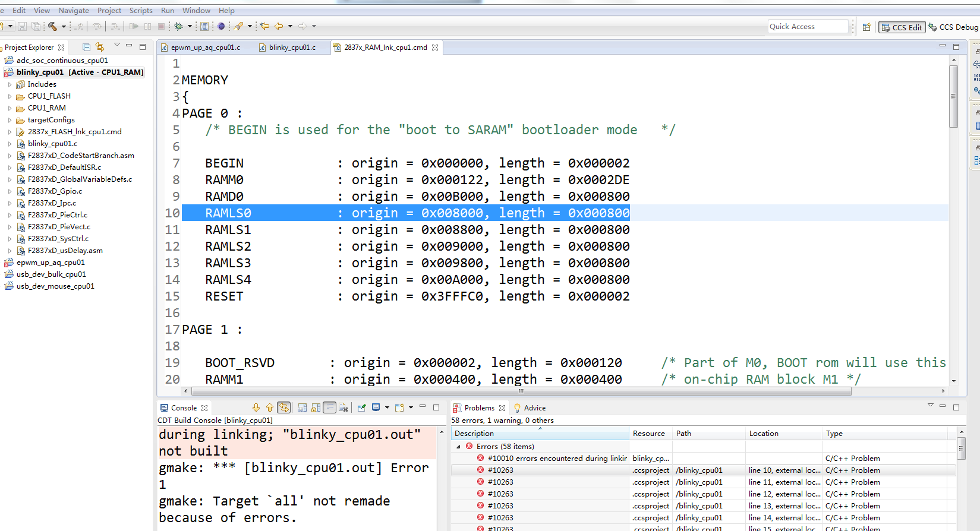
Task: Click Pin Console icon
Action: click(x=361, y=407)
